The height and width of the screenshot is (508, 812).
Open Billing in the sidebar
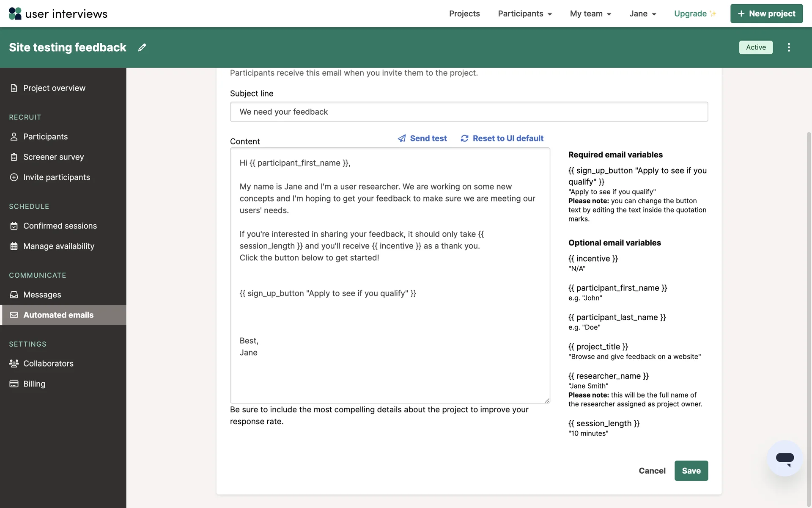(34, 384)
